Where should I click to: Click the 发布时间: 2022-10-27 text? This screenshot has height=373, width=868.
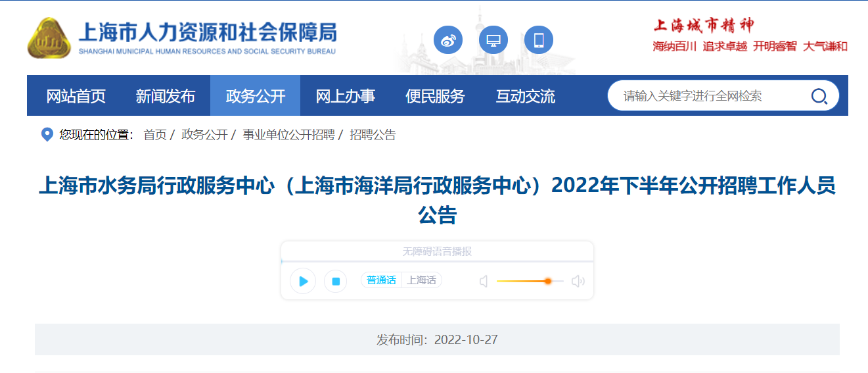tap(437, 339)
